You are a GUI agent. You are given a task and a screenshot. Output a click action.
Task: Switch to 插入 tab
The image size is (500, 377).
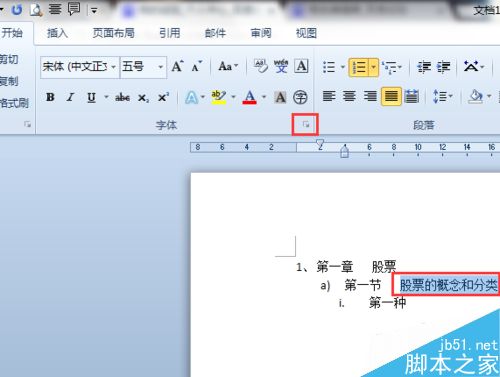coord(57,33)
